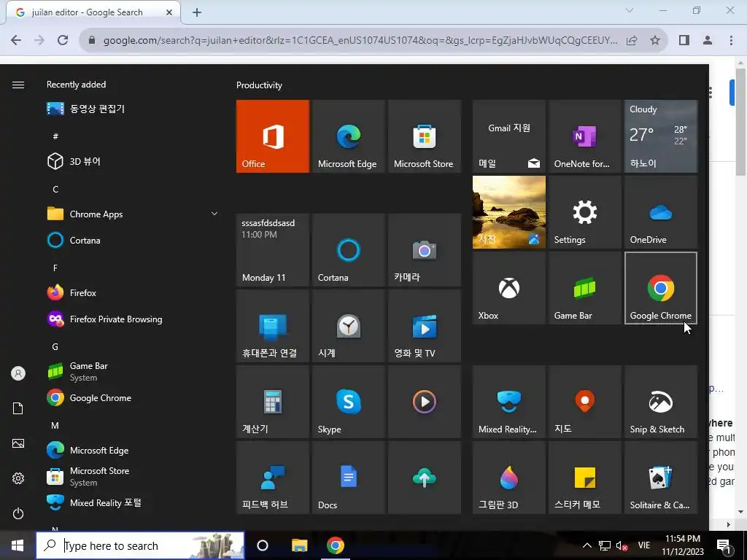The width and height of the screenshot is (747, 560).
Task: Open the user account icon in Start sidebar
Action: point(18,373)
